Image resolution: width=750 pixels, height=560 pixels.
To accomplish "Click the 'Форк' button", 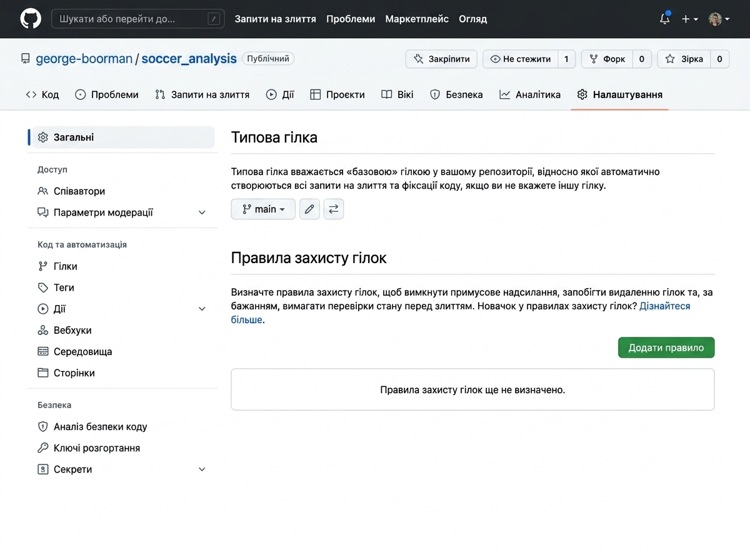I will (607, 59).
